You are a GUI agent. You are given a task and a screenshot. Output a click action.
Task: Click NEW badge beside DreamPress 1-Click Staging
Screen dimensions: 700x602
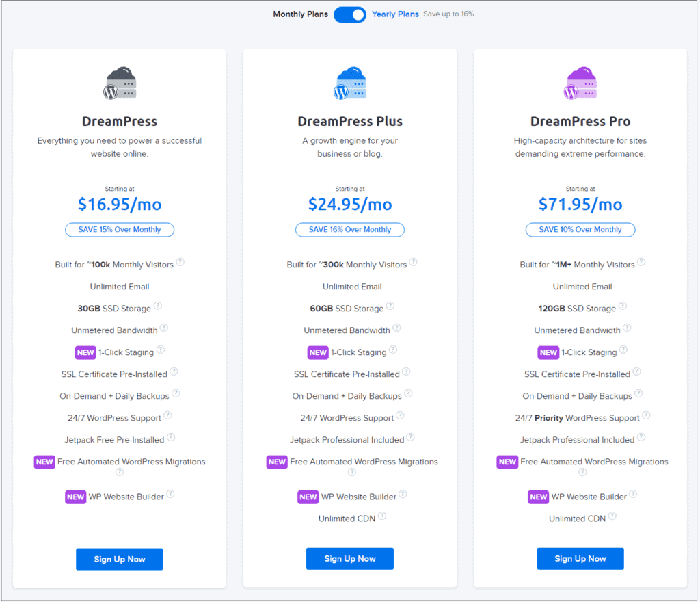click(x=85, y=352)
